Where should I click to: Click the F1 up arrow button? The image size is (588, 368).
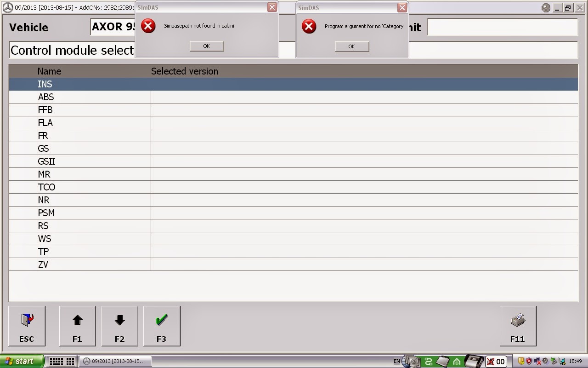pyautogui.click(x=77, y=326)
